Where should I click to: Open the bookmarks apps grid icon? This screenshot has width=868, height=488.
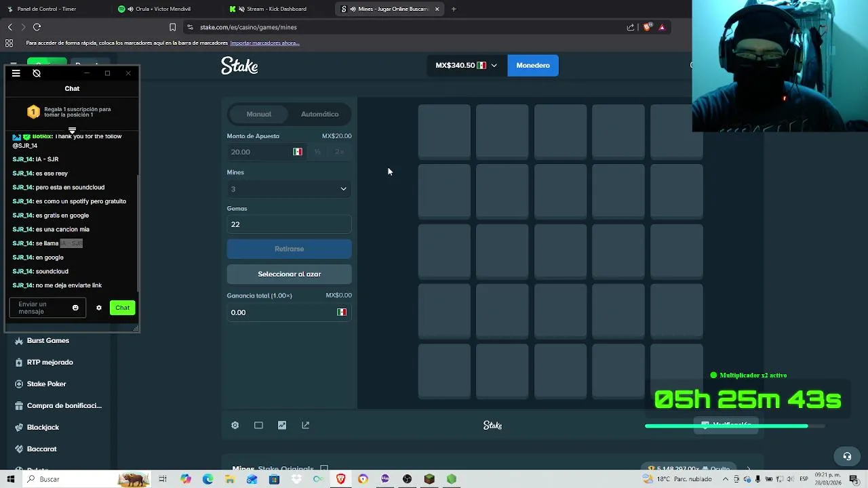pyautogui.click(x=9, y=43)
